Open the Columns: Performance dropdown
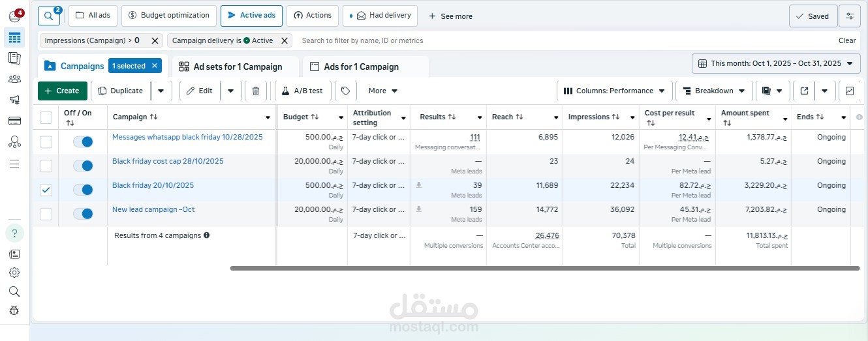The width and height of the screenshot is (868, 341). [613, 91]
